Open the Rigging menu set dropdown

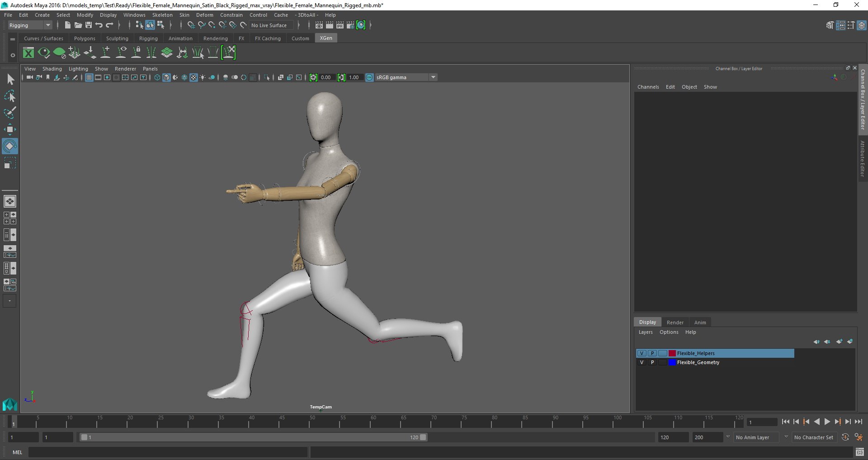pyautogui.click(x=30, y=25)
